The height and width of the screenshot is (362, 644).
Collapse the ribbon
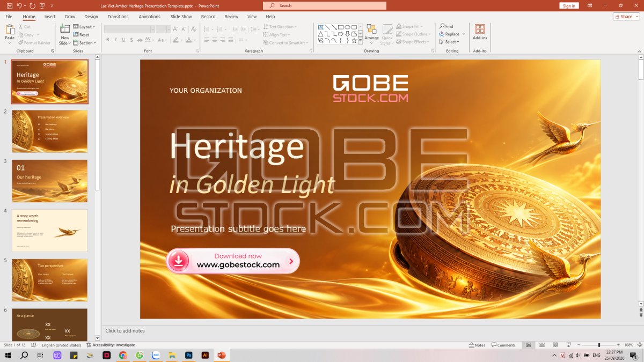point(639,51)
